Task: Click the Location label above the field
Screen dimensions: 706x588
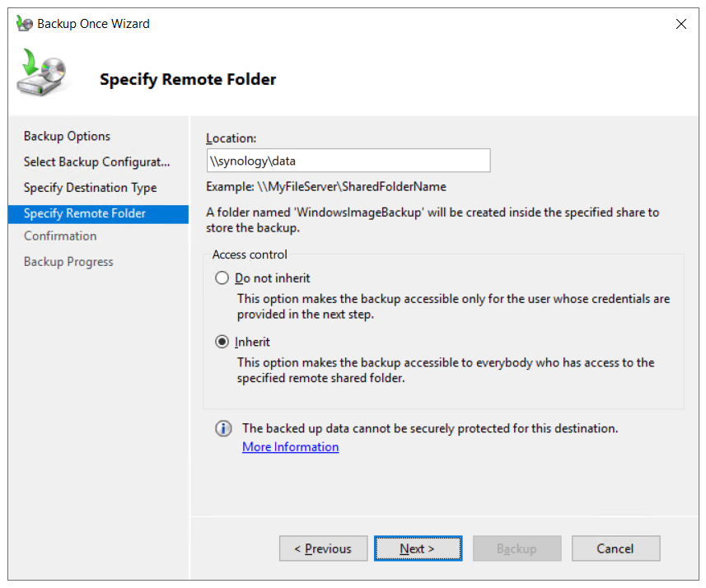Action: coord(231,138)
